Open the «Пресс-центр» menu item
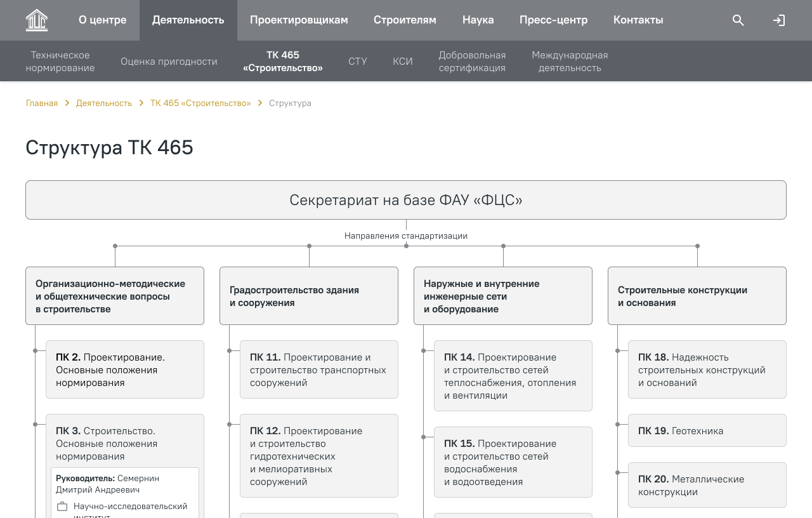812x518 pixels. [553, 20]
